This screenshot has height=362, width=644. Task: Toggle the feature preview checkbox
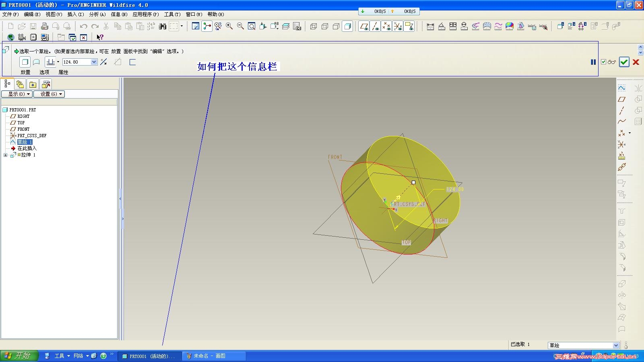click(x=603, y=62)
